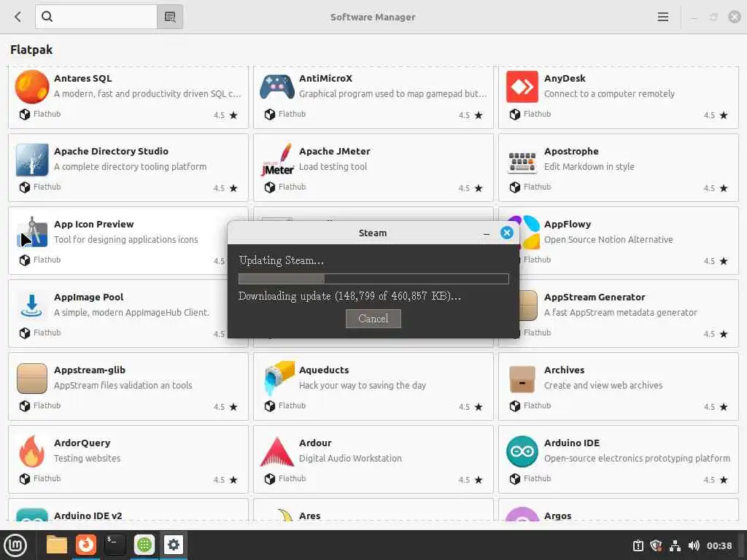Click the Steam update progress bar
This screenshot has width=747, height=560.
(373, 279)
